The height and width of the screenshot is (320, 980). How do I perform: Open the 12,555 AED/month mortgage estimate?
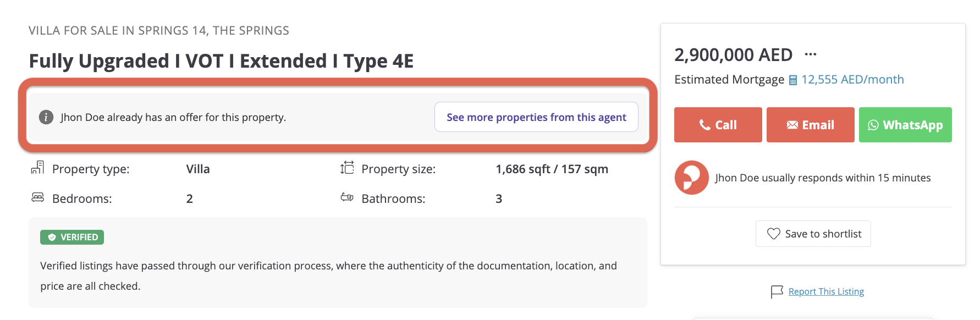tap(852, 80)
